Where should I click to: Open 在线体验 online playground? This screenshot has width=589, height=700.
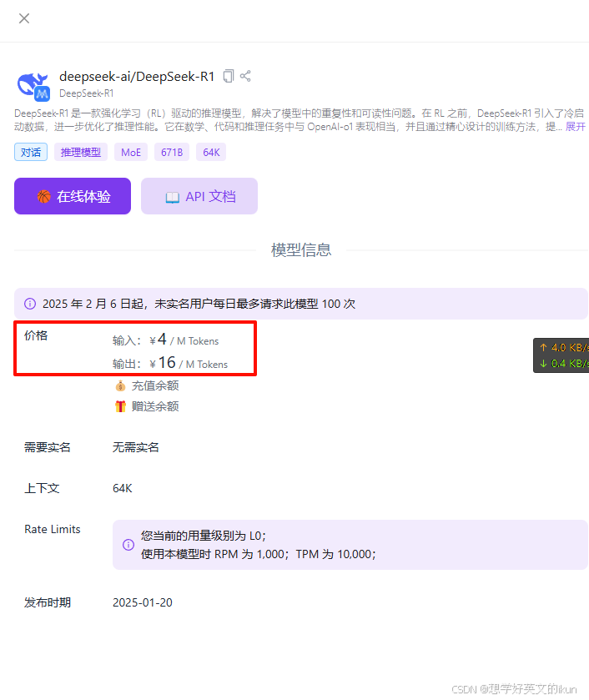point(73,196)
